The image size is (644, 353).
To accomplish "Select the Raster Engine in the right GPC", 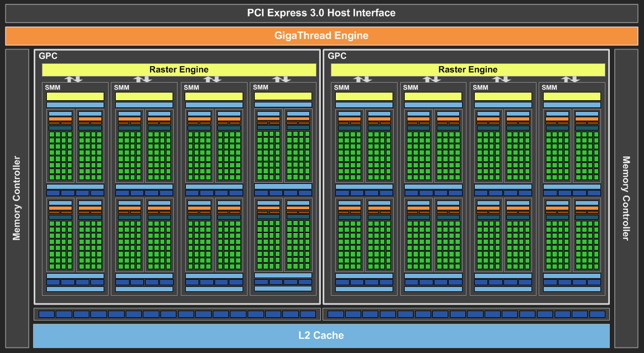I will click(x=468, y=69).
